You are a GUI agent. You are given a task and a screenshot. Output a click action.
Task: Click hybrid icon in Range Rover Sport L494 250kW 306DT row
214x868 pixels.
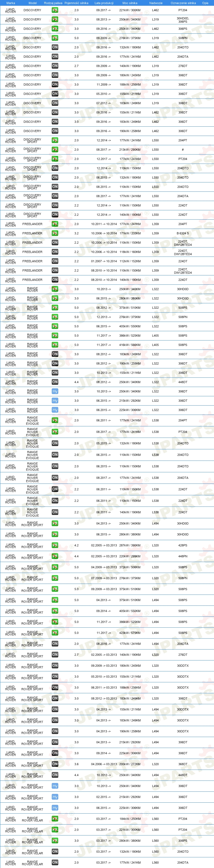click(x=55, y=786)
